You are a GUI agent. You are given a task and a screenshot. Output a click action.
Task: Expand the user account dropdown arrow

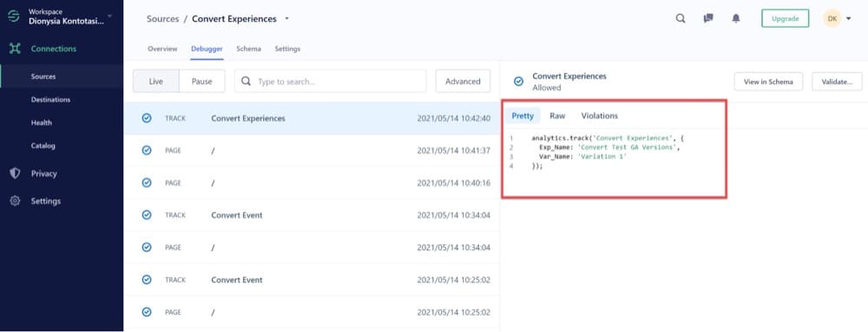(849, 18)
